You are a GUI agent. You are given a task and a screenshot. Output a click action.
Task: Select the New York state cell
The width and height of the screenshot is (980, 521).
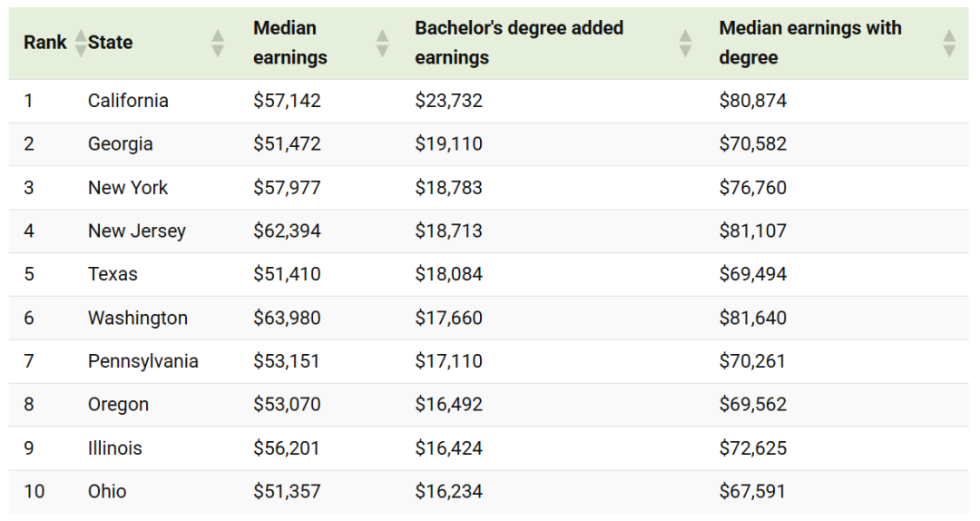[x=128, y=188]
